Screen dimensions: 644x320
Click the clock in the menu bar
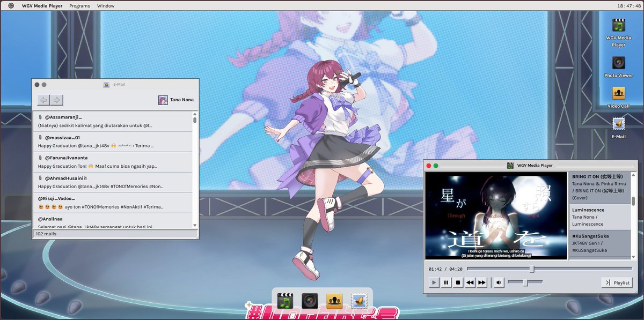coord(630,5)
